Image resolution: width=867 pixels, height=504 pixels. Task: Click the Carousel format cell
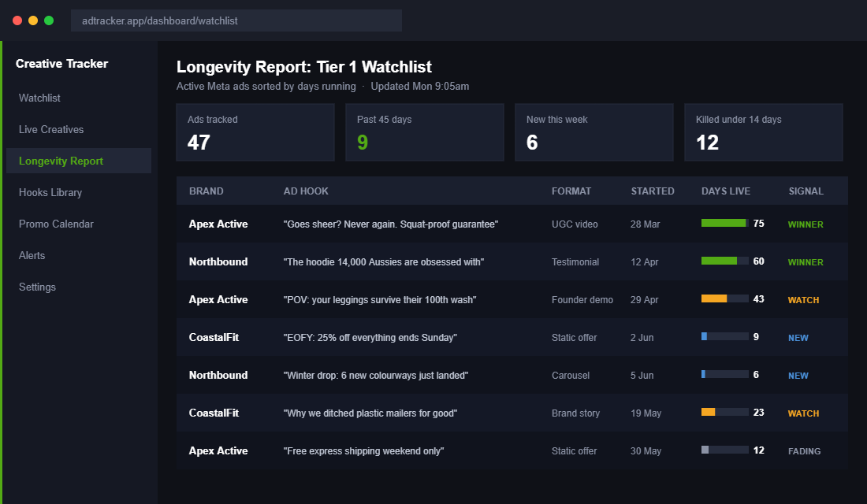(x=571, y=375)
